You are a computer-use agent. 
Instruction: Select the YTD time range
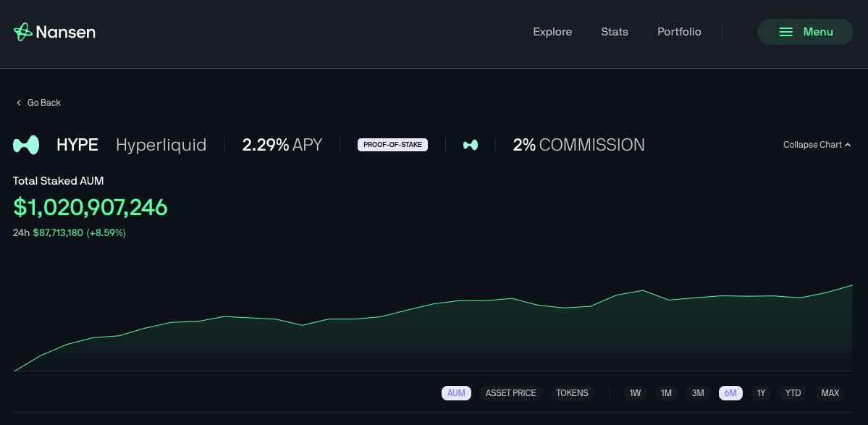tap(793, 393)
